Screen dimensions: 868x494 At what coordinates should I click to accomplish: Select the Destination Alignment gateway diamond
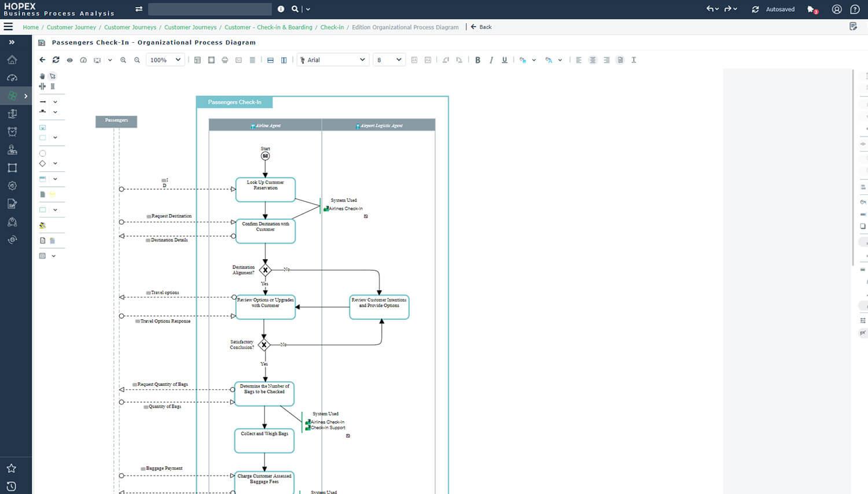(x=265, y=270)
